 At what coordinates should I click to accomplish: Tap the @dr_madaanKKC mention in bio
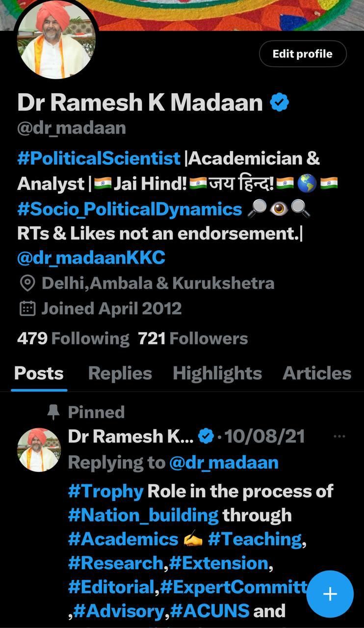click(91, 258)
